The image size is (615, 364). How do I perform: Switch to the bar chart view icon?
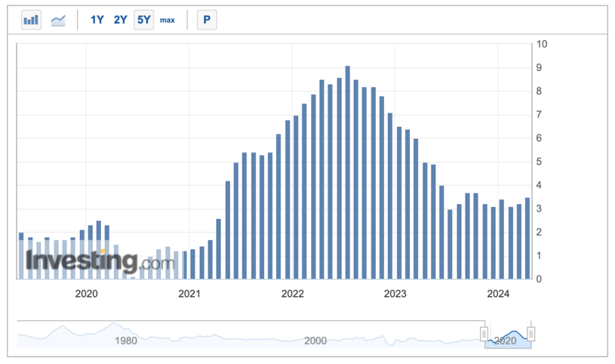pos(31,20)
